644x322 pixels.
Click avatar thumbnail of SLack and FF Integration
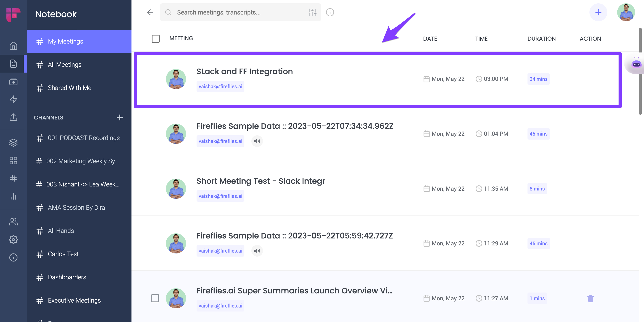point(176,79)
